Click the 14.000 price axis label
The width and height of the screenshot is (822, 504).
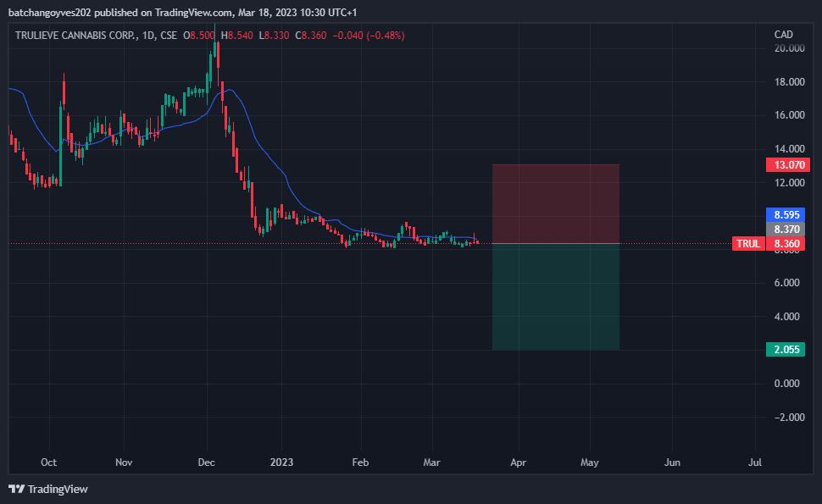[x=789, y=149]
